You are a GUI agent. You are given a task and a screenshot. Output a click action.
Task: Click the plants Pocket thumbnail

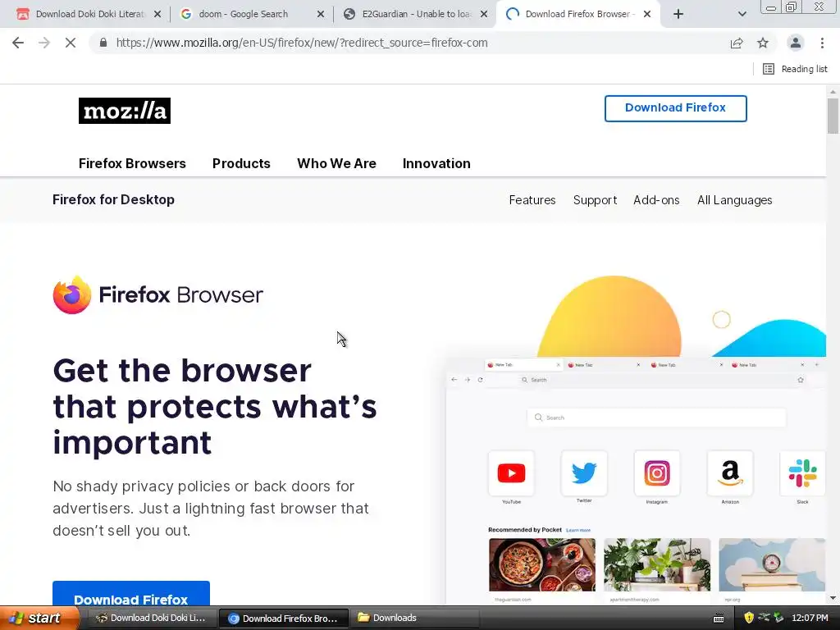click(657, 564)
